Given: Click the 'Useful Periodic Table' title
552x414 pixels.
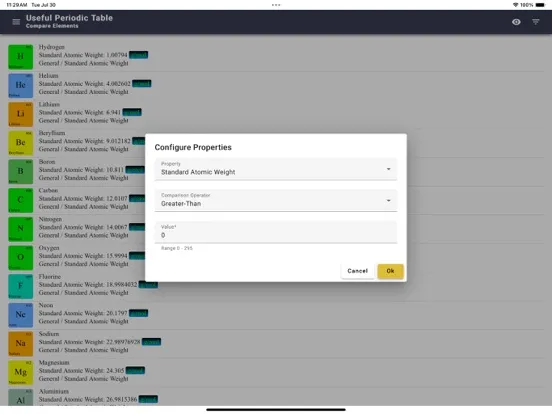Looking at the screenshot, I should [69, 18].
